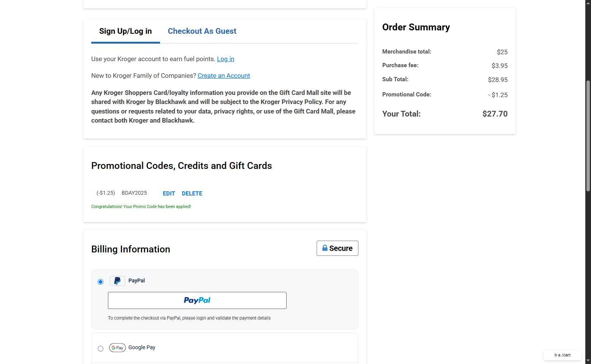
Task: Click the Your Total amount $27.70
Action: tap(494, 114)
